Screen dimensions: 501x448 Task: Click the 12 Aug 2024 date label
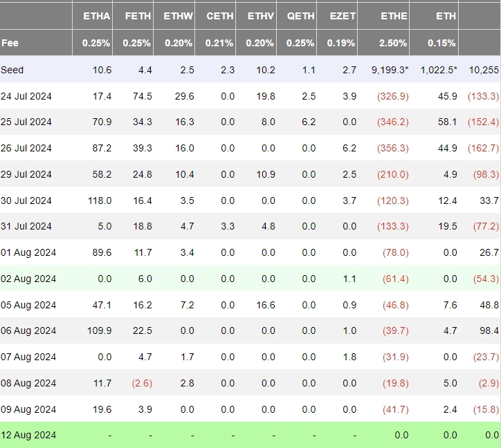[28, 435]
